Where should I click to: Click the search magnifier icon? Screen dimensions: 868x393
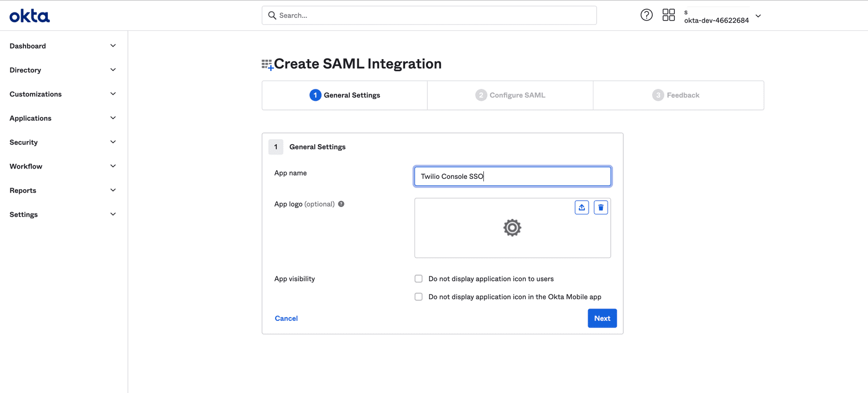(x=272, y=16)
